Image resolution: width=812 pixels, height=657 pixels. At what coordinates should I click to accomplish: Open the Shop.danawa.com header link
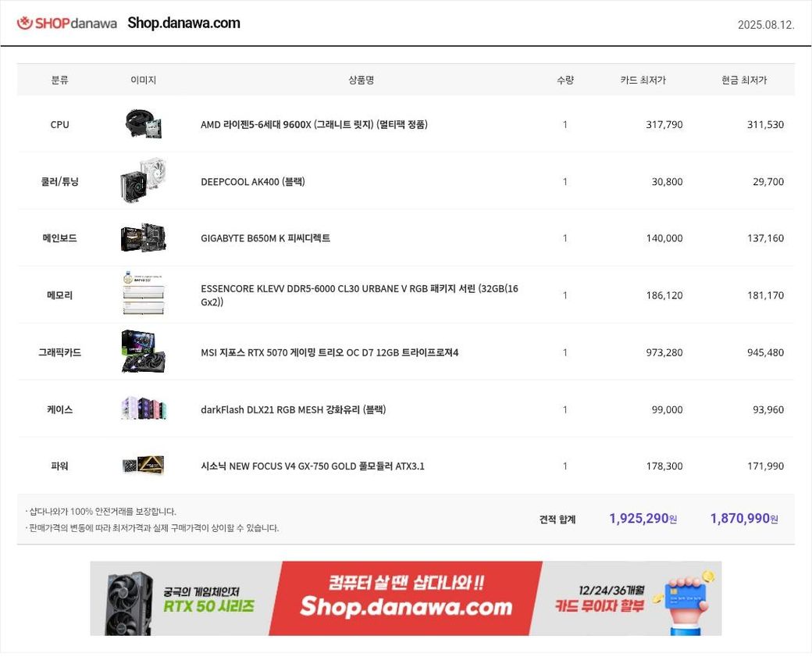pyautogui.click(x=183, y=23)
